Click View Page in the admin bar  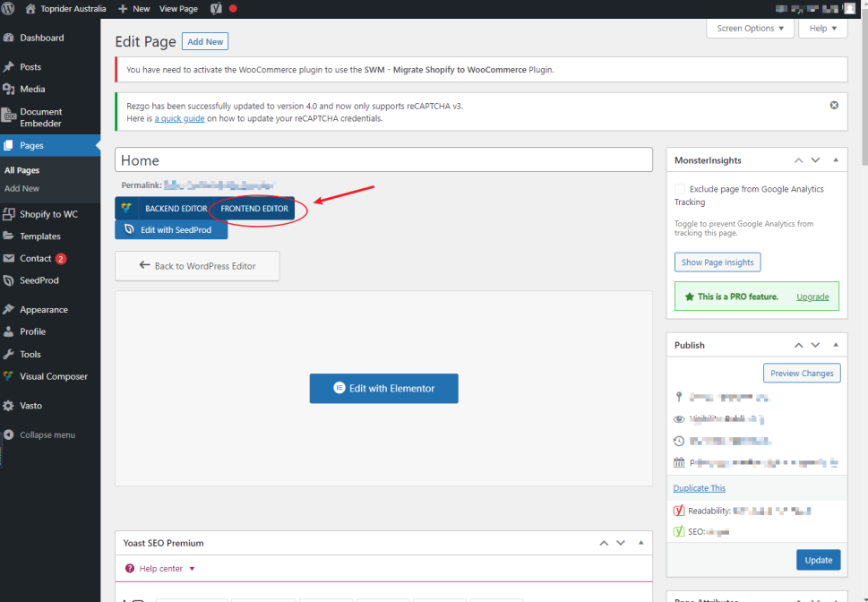pos(178,9)
